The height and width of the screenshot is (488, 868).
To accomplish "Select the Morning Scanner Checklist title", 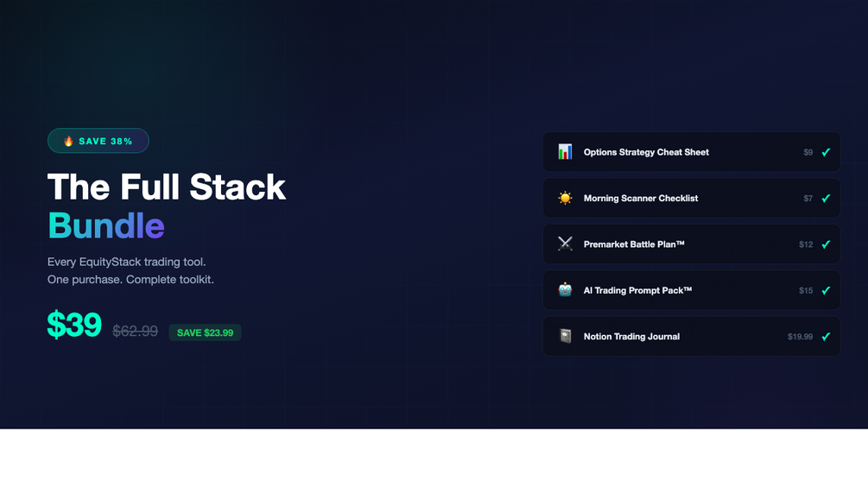I will pos(641,198).
